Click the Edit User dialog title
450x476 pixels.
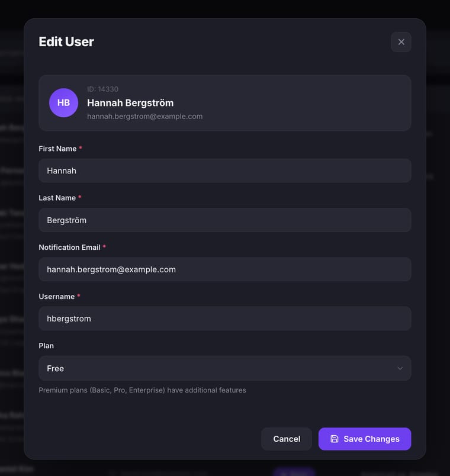pyautogui.click(x=66, y=41)
